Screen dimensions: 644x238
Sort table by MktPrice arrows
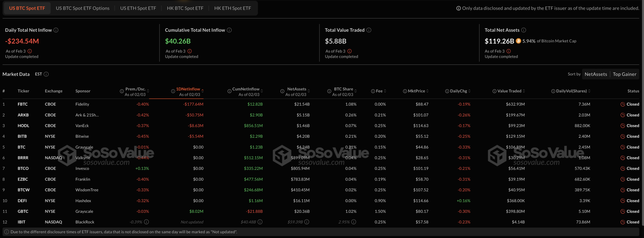pos(428,91)
